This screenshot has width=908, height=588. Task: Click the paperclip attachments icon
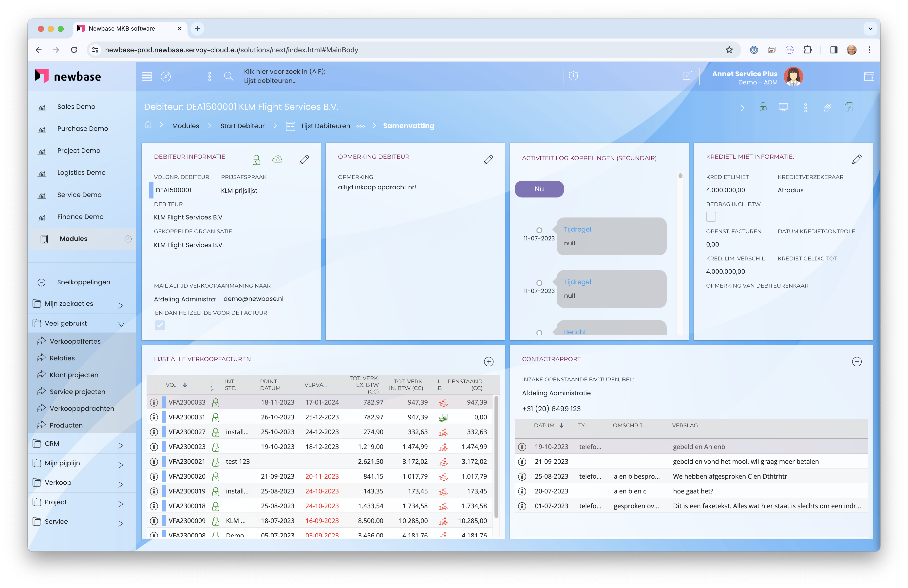pyautogui.click(x=827, y=108)
